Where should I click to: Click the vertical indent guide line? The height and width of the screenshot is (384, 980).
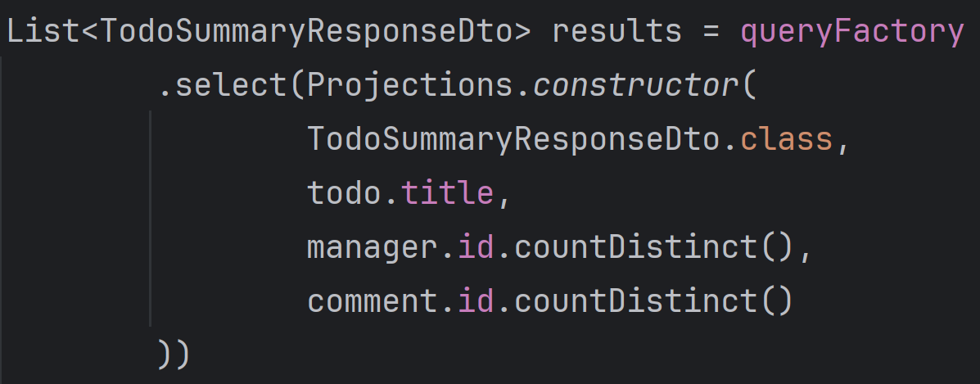pos(151,219)
